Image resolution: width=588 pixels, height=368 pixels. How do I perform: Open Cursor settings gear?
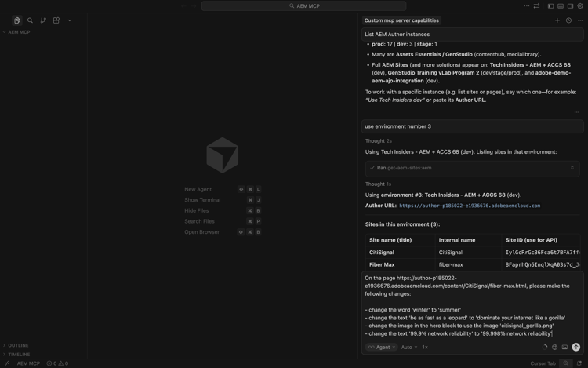(x=579, y=6)
